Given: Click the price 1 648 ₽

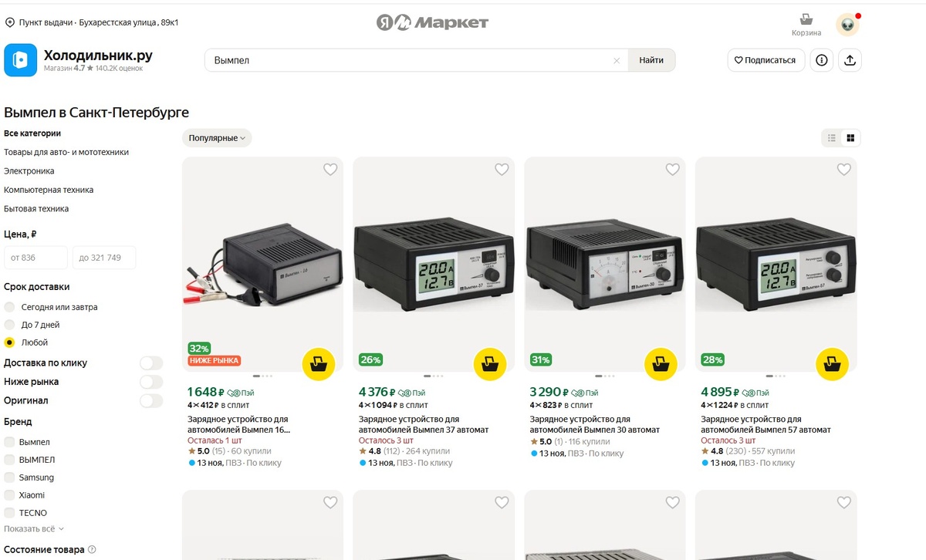Looking at the screenshot, I should [x=205, y=392].
